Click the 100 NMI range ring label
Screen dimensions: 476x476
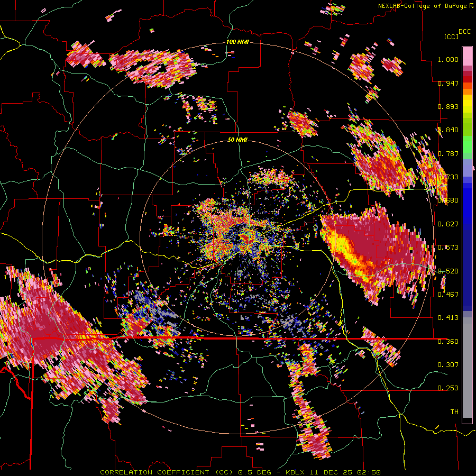point(237,42)
